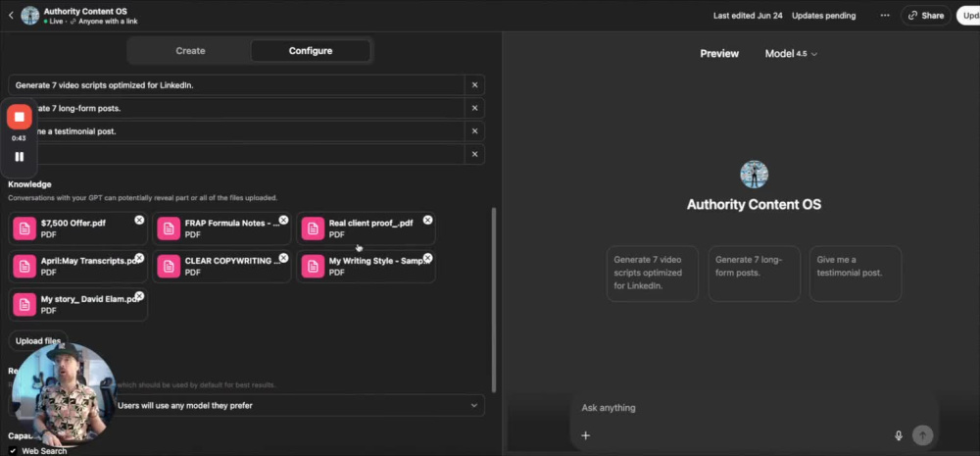The image size is (980, 456).
Task: Remove My story_ David Elam file
Action: tap(139, 296)
